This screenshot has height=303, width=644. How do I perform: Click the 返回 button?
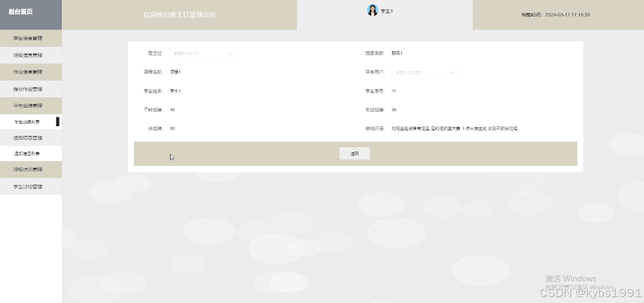pos(354,153)
